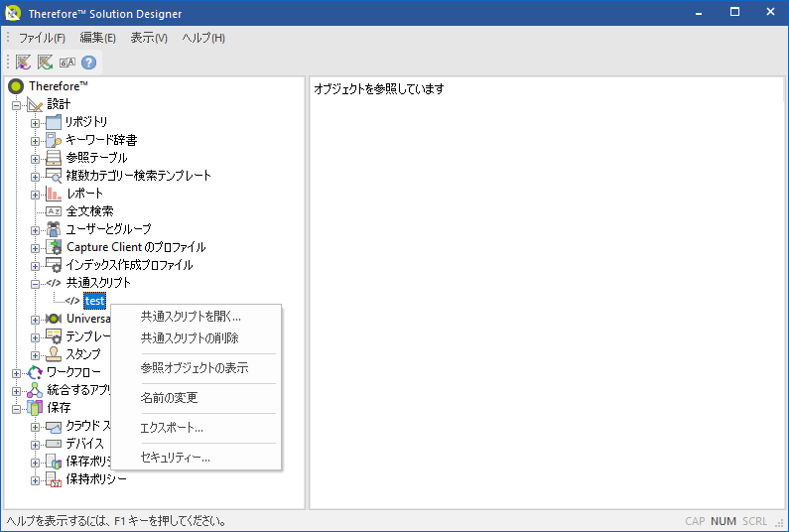Maximize the Solution Designer window
The image size is (789, 532).
click(x=734, y=12)
